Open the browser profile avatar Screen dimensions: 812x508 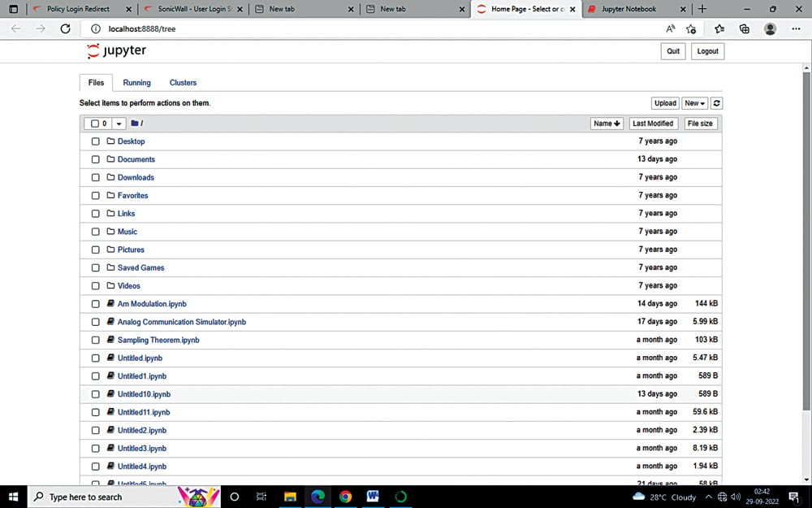[770, 28]
